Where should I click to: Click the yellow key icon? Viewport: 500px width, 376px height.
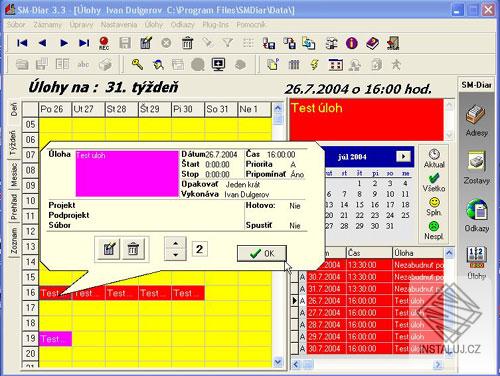[137, 64]
